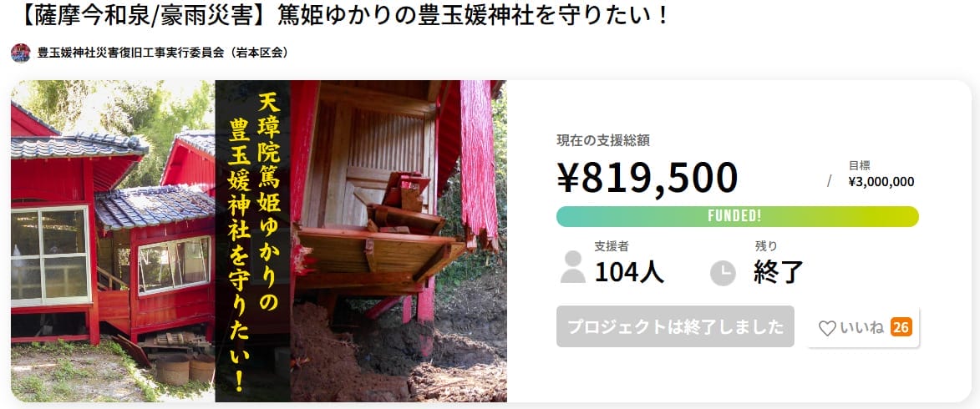Click the damaged red shrine photo on the right
The height and width of the screenshot is (409, 980).
[x=399, y=241]
